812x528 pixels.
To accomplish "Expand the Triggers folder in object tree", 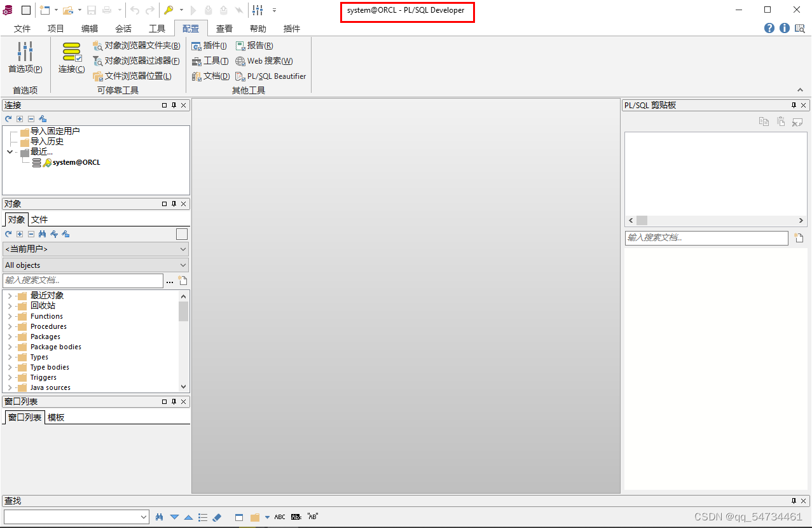I will point(10,377).
